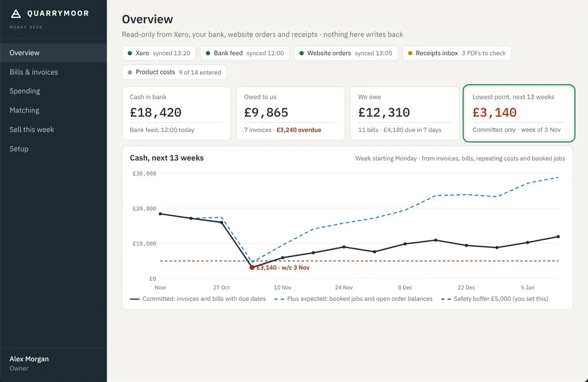Open Receipts inbox 3 PDFs to check

(457, 53)
